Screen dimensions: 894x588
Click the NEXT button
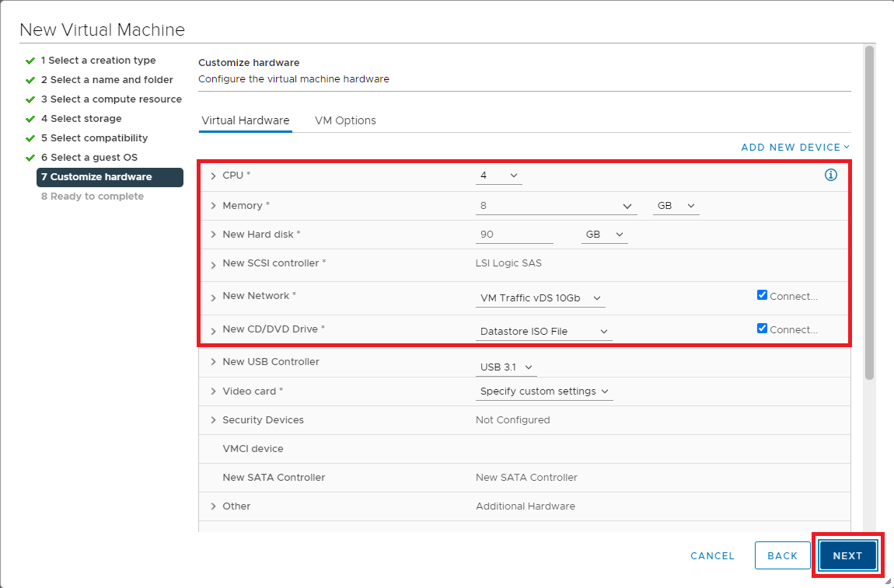click(x=847, y=555)
